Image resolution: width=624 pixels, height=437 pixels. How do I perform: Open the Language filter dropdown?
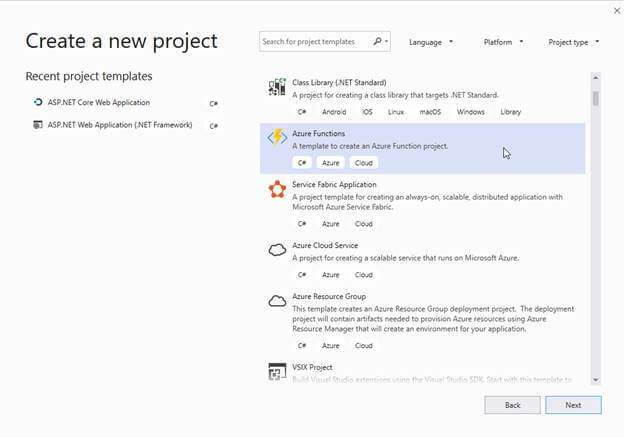pos(431,42)
